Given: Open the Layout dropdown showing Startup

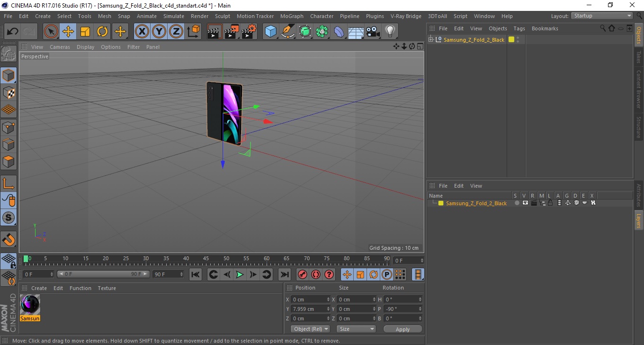Looking at the screenshot, I should (x=602, y=16).
